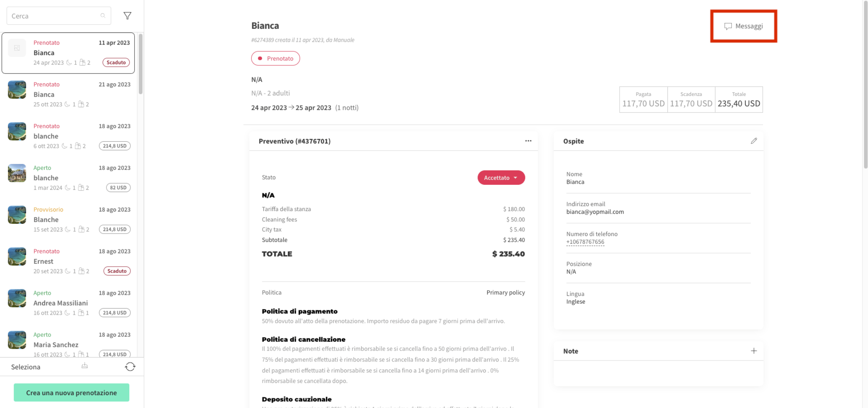Viewport: 868px width, 408px height.
Task: Open the Preventivo three-dot options menu
Action: (x=528, y=141)
